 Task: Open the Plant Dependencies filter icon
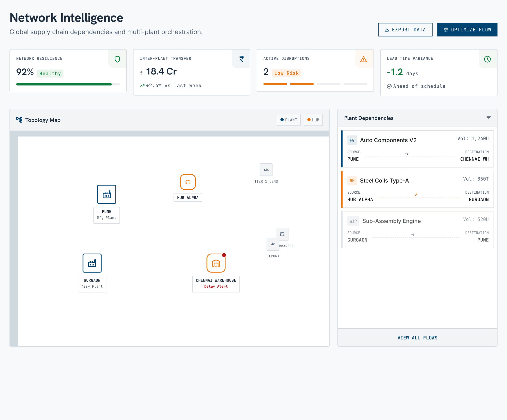(489, 118)
